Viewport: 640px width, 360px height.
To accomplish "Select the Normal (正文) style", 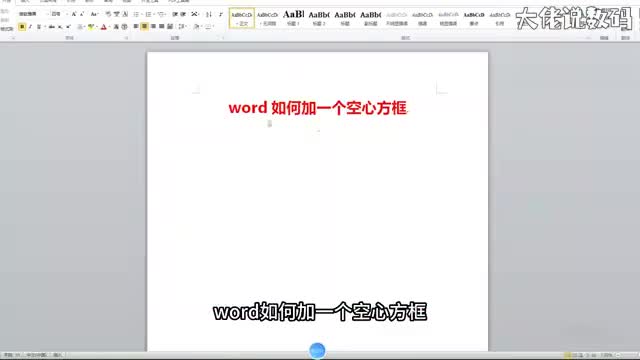I will pyautogui.click(x=242, y=18).
